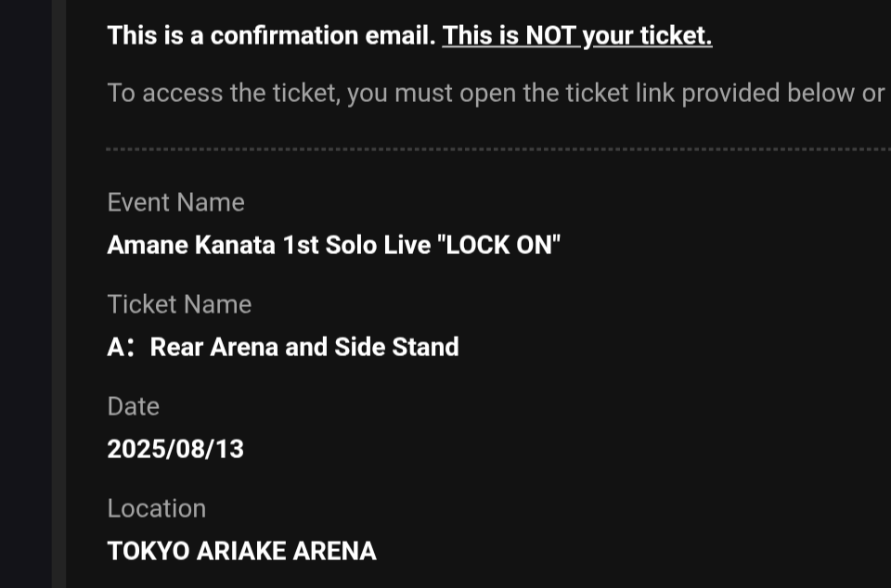
Task: Click the bold "This is a confirmation email." text
Action: 271,36
